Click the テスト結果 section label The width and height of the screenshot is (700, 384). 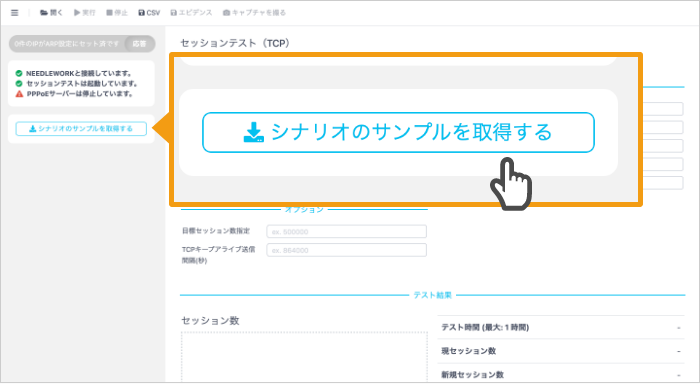point(432,295)
